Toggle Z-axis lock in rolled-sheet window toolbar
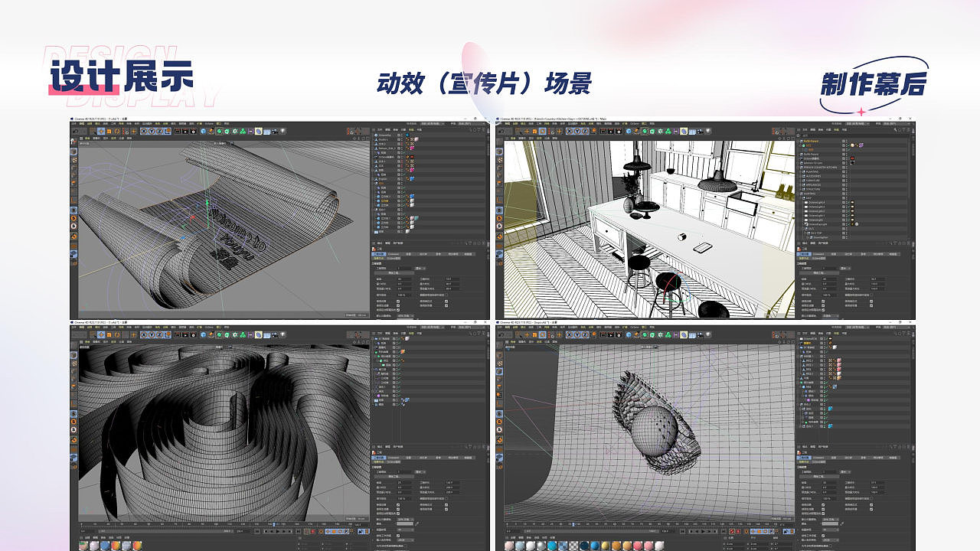 [x=160, y=131]
